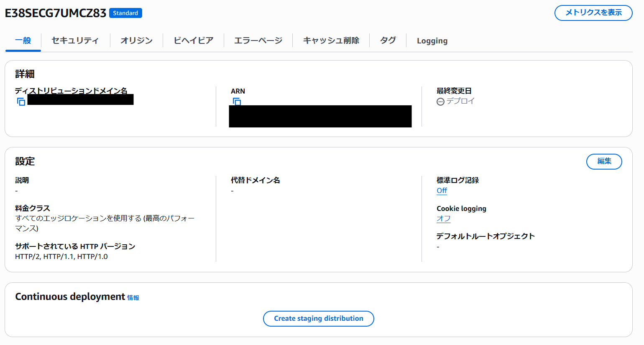This screenshot has width=644, height=345.
Task: Click the 説明 label
Action: click(22, 180)
